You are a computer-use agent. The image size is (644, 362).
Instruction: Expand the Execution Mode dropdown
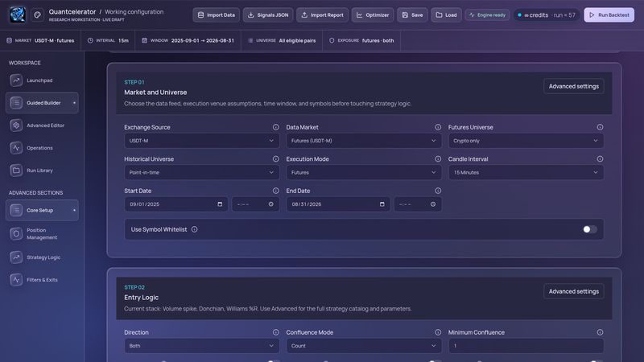click(364, 172)
